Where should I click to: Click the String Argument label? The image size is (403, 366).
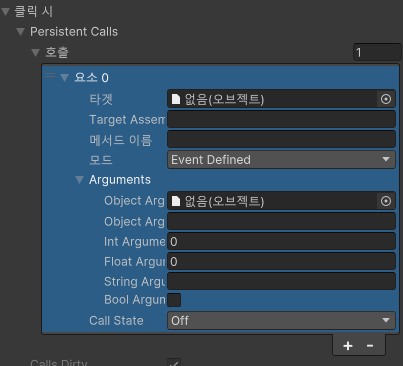pos(135,282)
